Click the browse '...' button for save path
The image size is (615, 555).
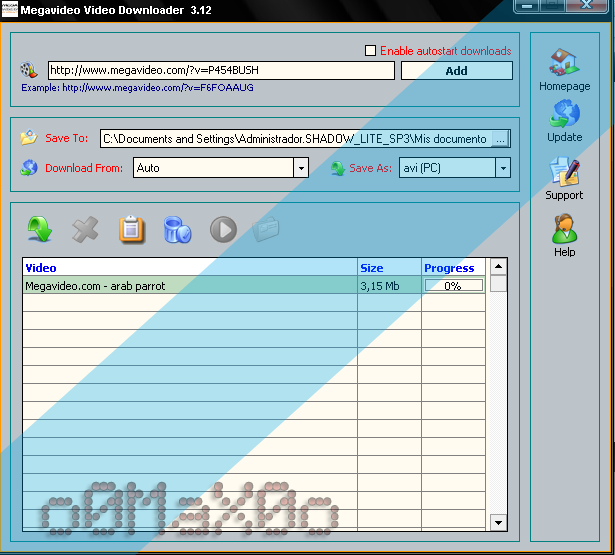pyautogui.click(x=500, y=139)
